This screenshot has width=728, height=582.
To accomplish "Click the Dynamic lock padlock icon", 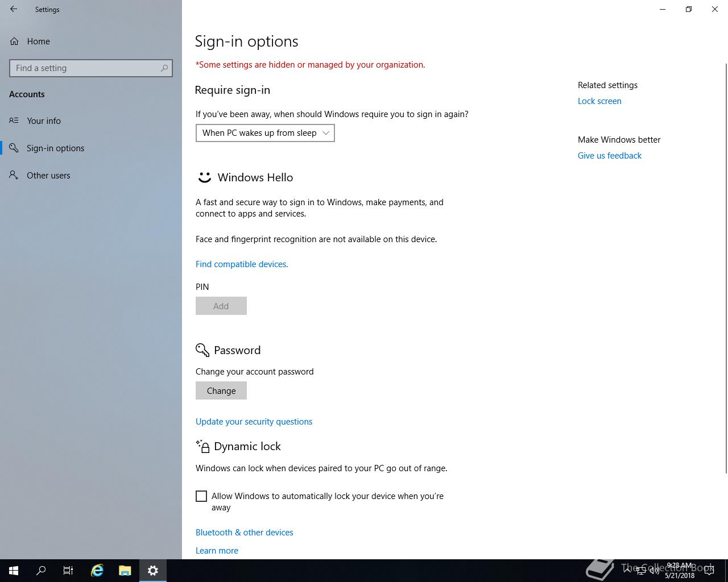I will coord(202,446).
